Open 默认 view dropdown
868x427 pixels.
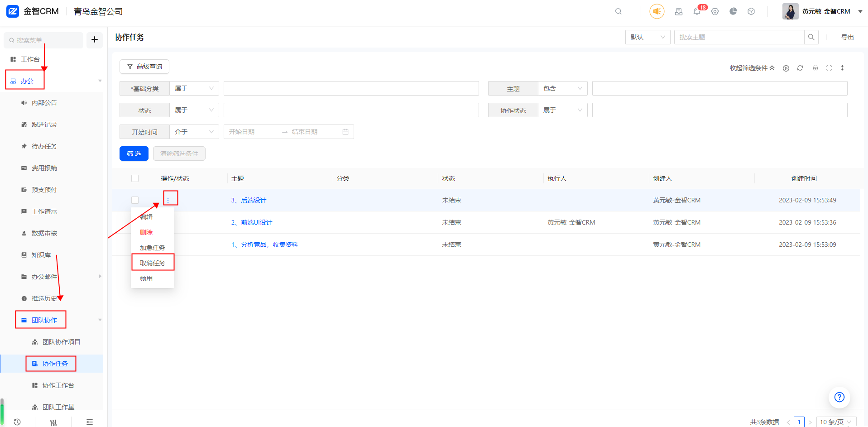click(x=648, y=37)
